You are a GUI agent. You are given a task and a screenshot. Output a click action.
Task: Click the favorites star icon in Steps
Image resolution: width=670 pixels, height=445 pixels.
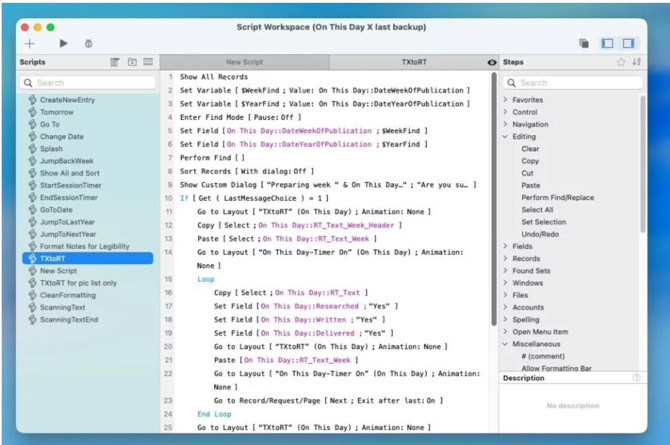621,62
